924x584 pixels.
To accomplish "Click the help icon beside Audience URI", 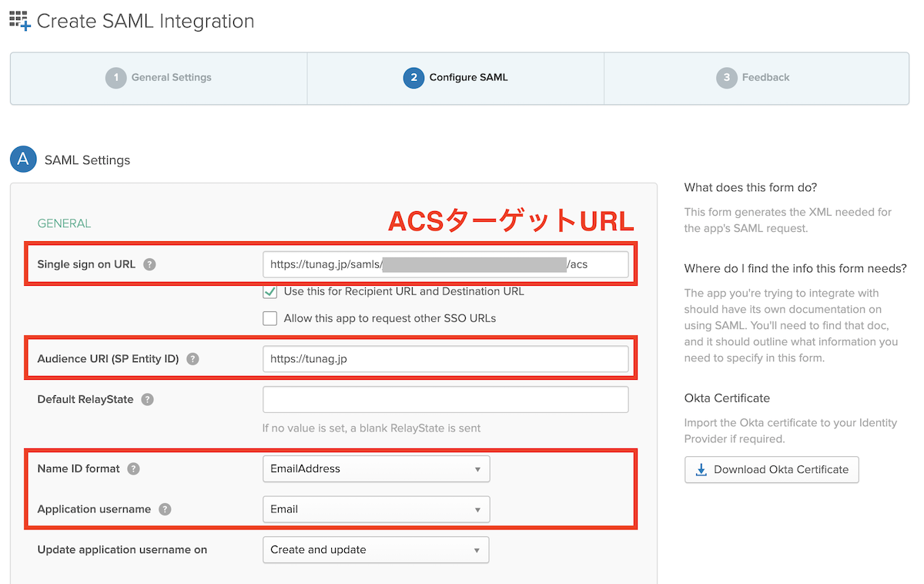I will coord(192,359).
